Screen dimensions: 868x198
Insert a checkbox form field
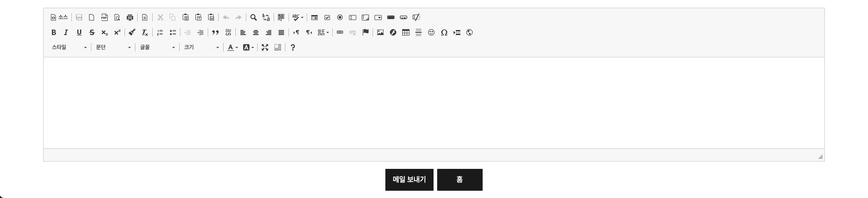click(327, 18)
